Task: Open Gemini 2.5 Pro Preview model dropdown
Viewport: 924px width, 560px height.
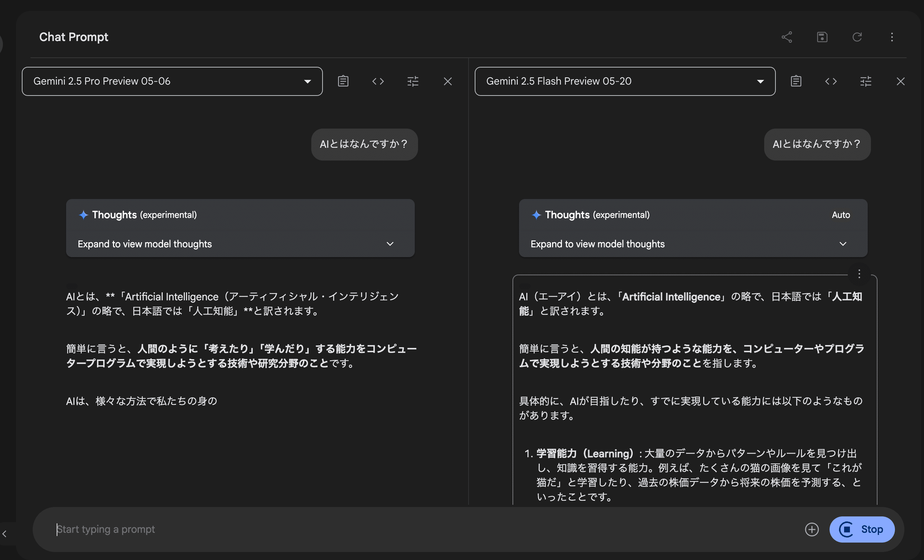Action: 172,81
